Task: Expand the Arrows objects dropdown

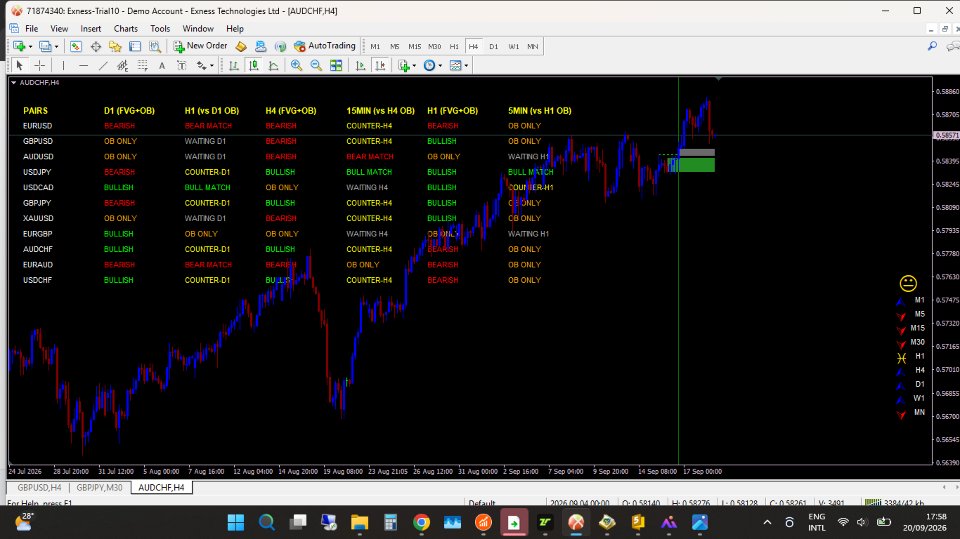Action: [212, 66]
